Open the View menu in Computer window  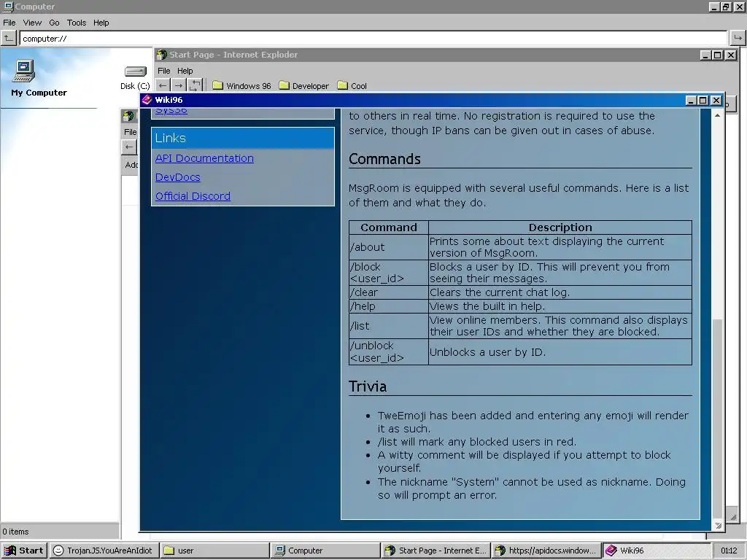pos(32,23)
